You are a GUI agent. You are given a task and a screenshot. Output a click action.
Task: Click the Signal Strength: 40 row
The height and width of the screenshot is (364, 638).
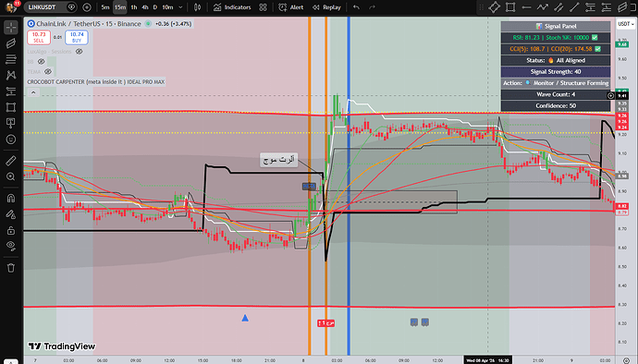[556, 71]
